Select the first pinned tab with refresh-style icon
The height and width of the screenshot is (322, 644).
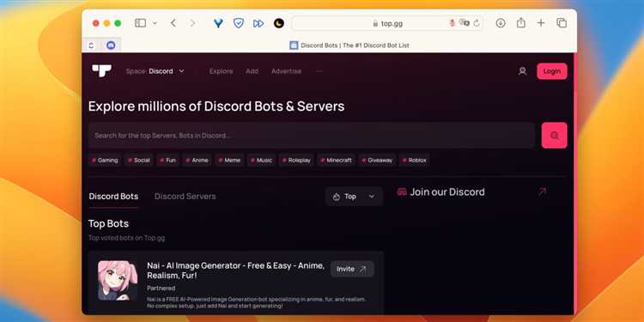pyautogui.click(x=91, y=46)
